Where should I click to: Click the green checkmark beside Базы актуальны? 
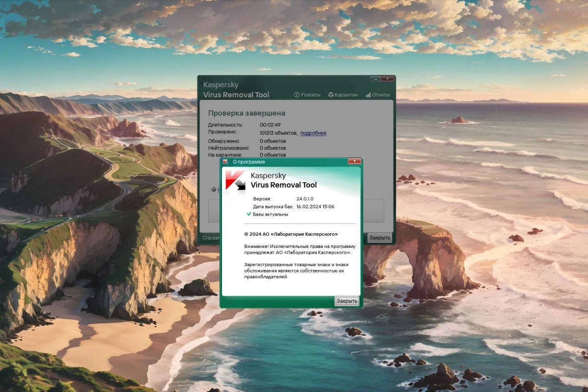(249, 214)
